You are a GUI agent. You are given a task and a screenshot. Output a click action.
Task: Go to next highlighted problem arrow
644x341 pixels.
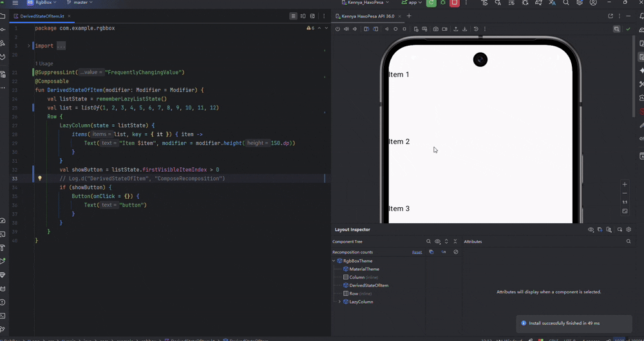click(x=327, y=28)
